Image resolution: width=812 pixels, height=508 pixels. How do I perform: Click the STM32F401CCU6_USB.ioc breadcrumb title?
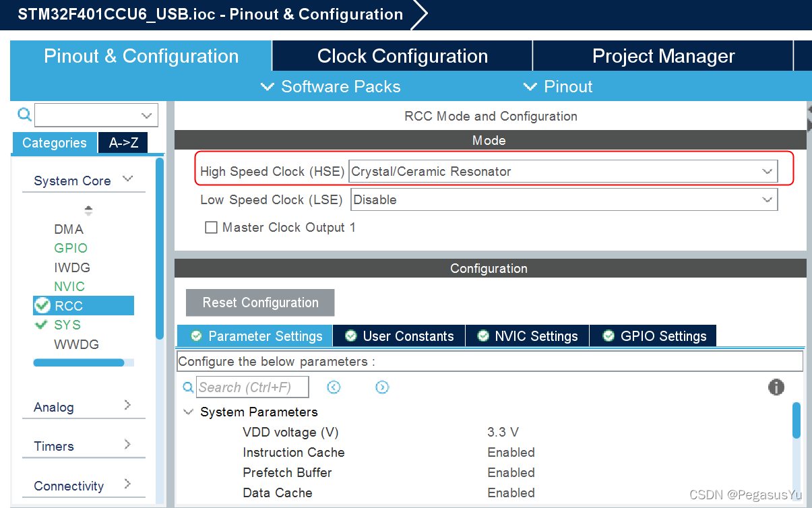tap(210, 15)
